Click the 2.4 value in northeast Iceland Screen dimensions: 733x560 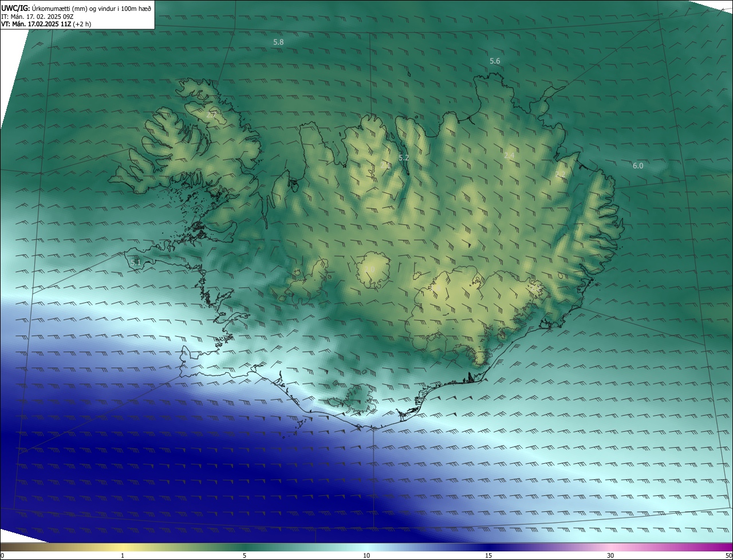coord(509,156)
